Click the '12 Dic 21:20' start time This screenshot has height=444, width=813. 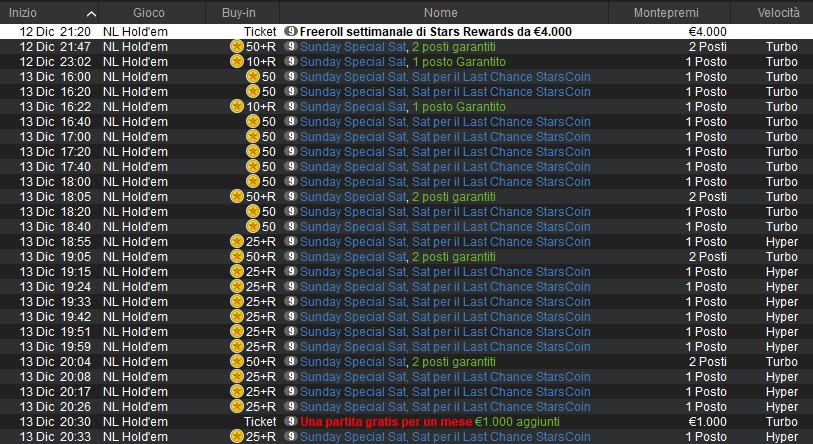[x=55, y=32]
